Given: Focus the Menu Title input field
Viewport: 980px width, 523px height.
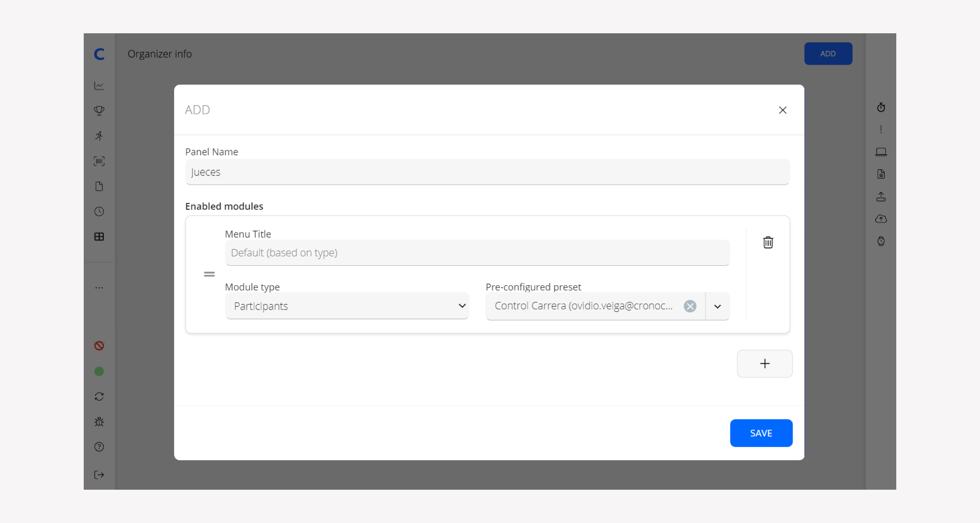Looking at the screenshot, I should point(477,253).
